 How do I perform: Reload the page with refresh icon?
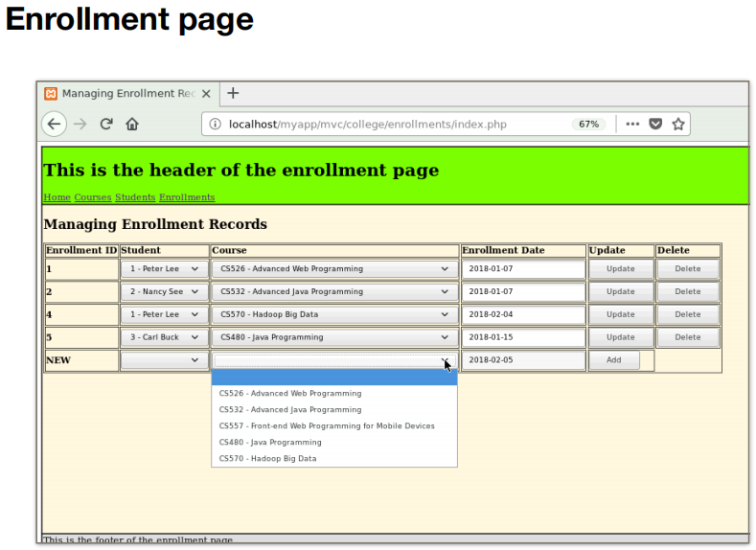(x=106, y=124)
